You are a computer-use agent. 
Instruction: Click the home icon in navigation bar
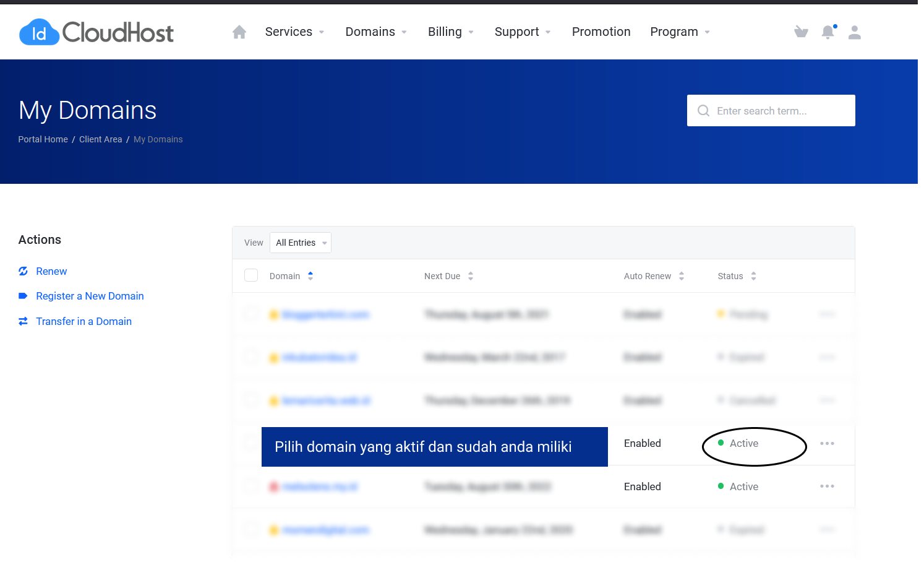tap(239, 32)
